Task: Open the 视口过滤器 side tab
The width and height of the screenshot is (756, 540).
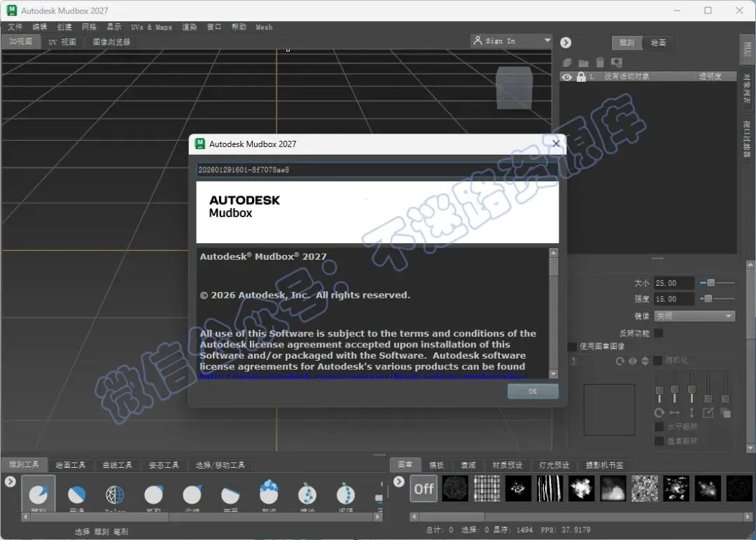Action: [x=746, y=139]
